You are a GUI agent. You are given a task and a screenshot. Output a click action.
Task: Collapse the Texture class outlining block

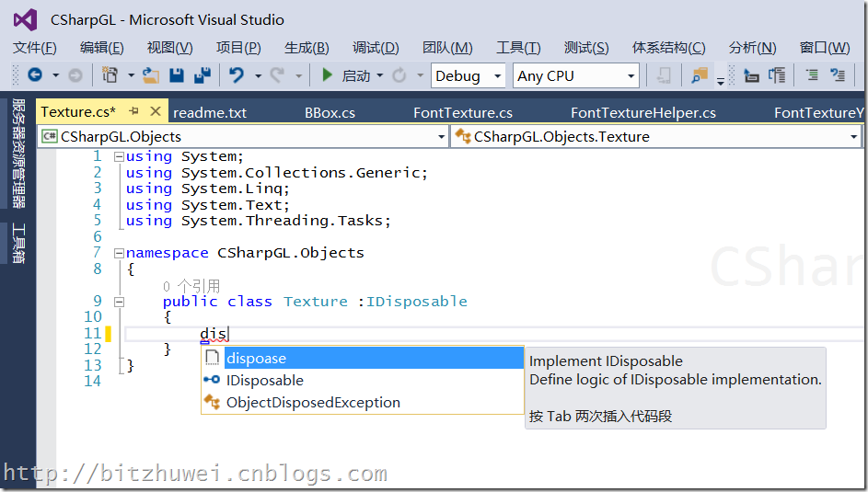tap(119, 303)
